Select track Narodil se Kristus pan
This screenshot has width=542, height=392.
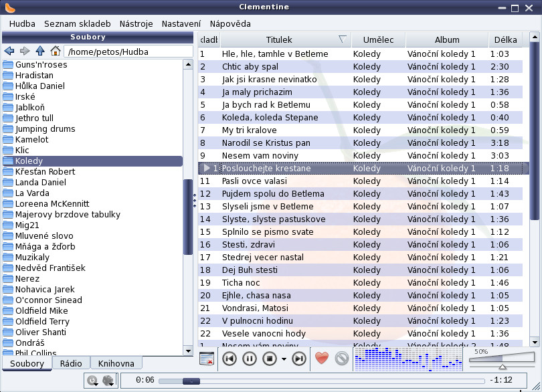click(x=360, y=142)
